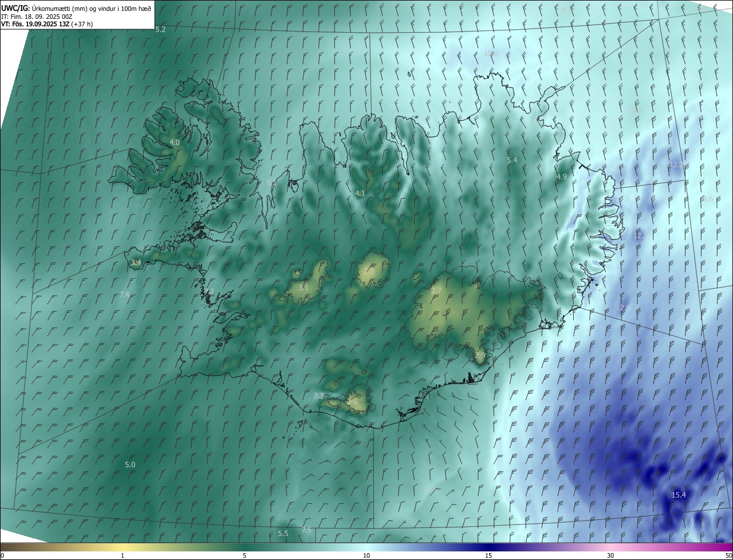
Task: Click the 12.4 value label
Action: point(623,307)
